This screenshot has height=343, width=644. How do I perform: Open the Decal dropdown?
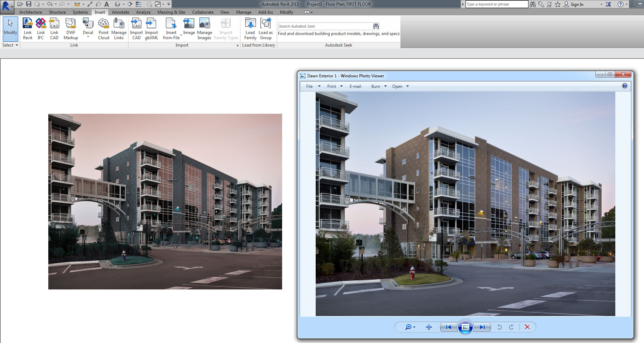[x=88, y=36]
